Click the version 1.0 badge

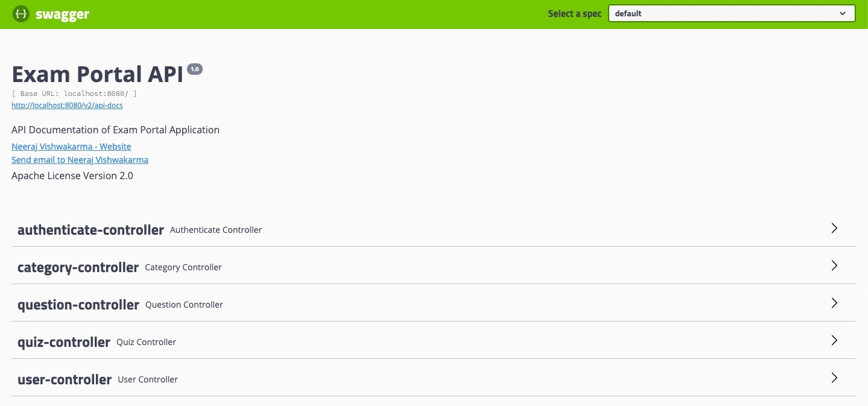[195, 69]
